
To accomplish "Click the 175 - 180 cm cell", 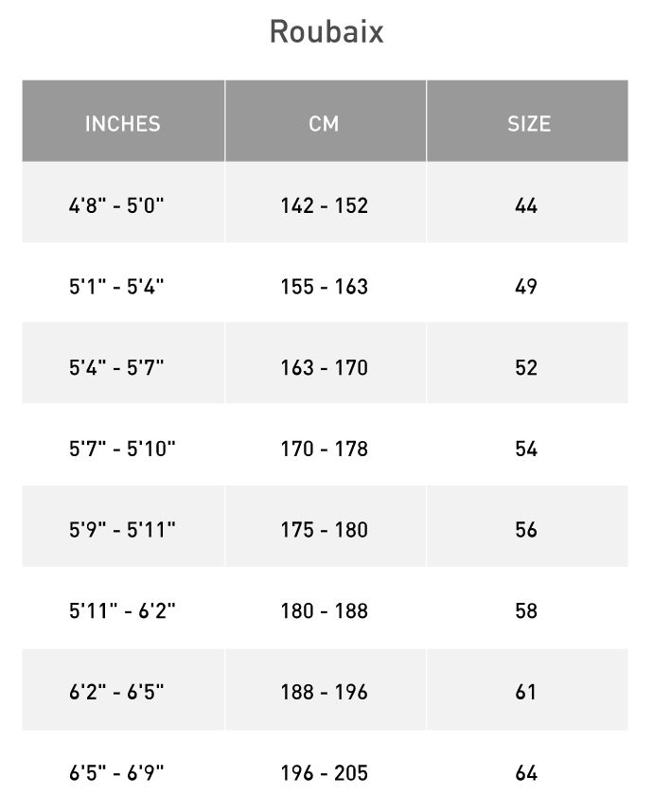I will [324, 530].
